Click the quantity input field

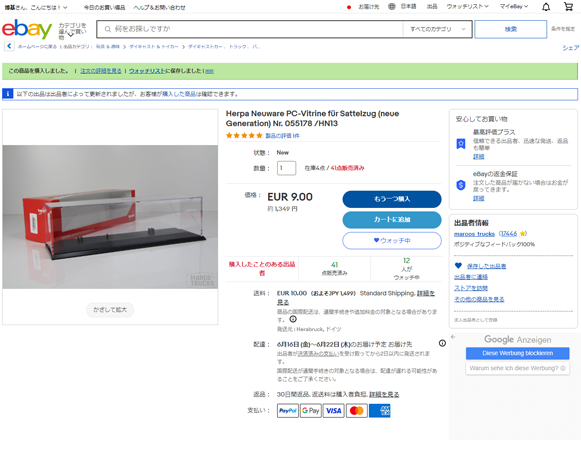tap(286, 168)
